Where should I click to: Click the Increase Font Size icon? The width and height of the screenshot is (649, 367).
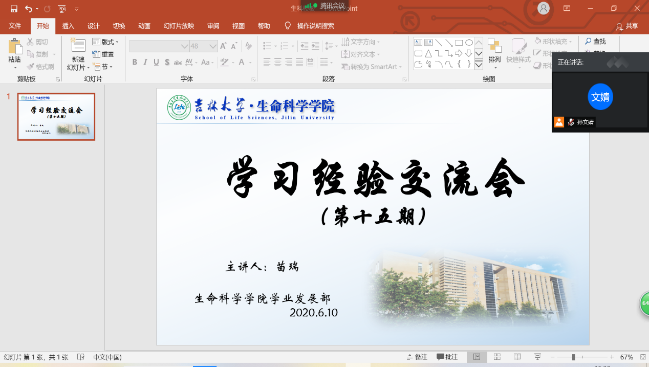[x=223, y=46]
